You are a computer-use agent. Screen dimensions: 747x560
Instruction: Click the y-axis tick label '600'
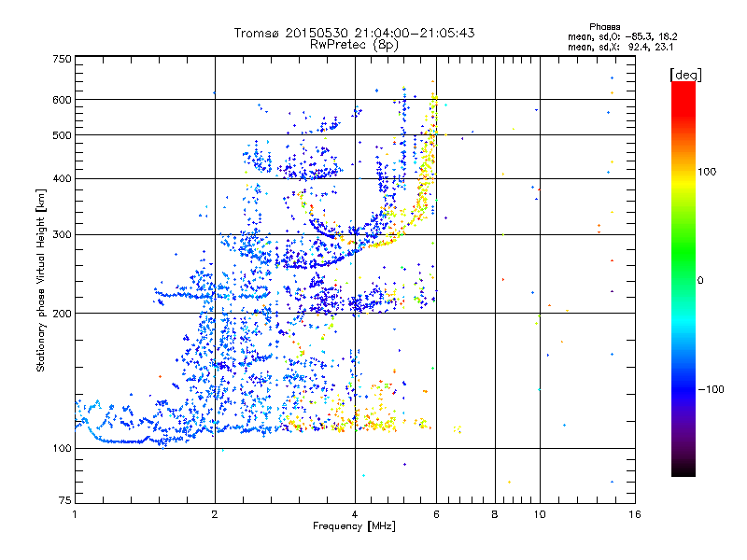click(62, 100)
